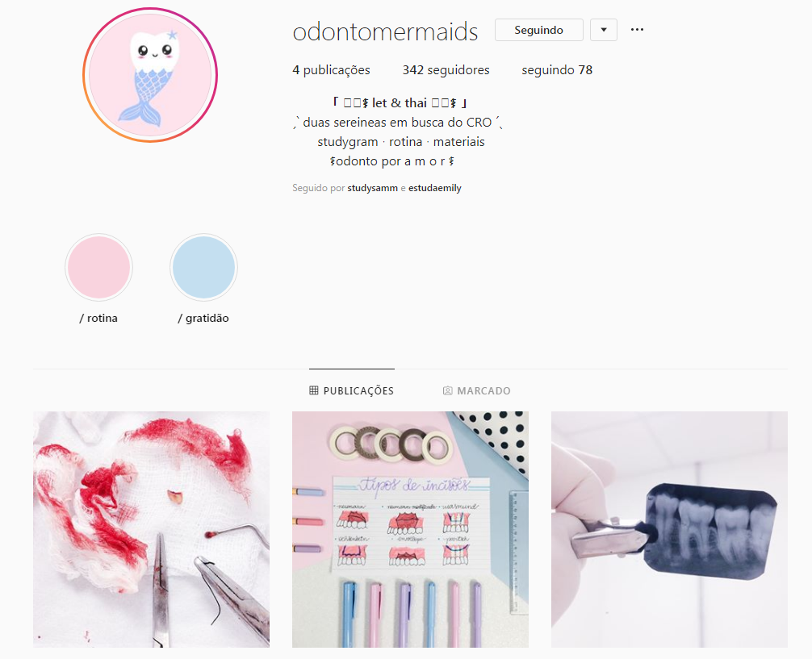Switch to the Publicações tab
The image size is (812, 659).
352,391
